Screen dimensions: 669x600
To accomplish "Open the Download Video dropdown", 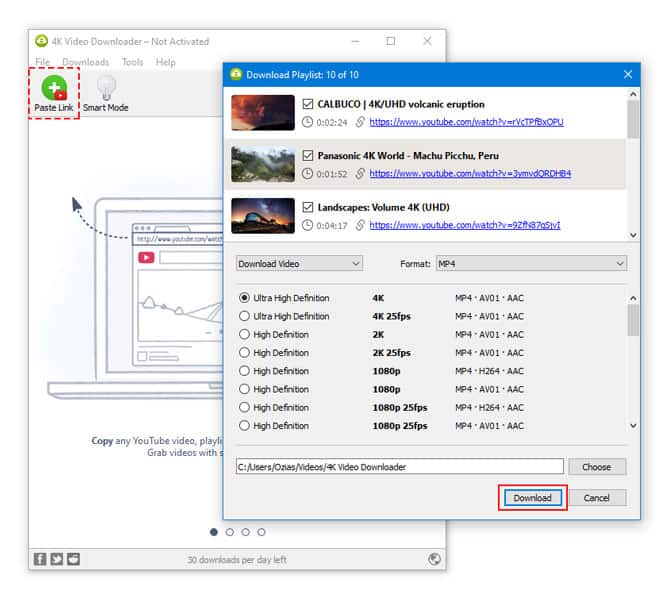I will coord(299,264).
